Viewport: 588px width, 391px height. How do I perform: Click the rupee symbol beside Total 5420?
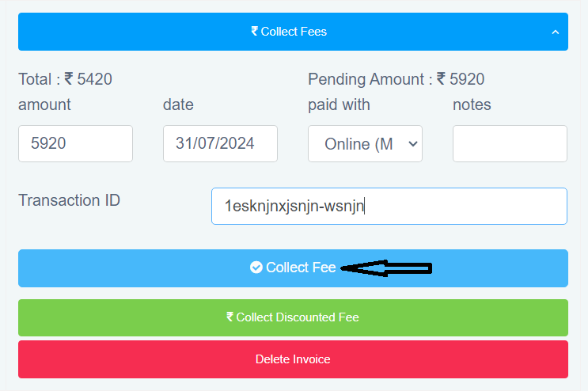pyautogui.click(x=69, y=78)
